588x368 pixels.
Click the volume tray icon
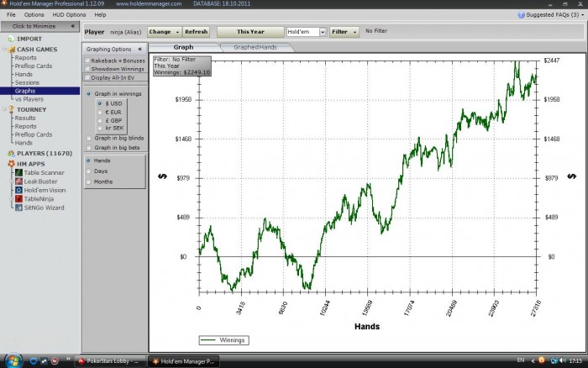(563, 360)
